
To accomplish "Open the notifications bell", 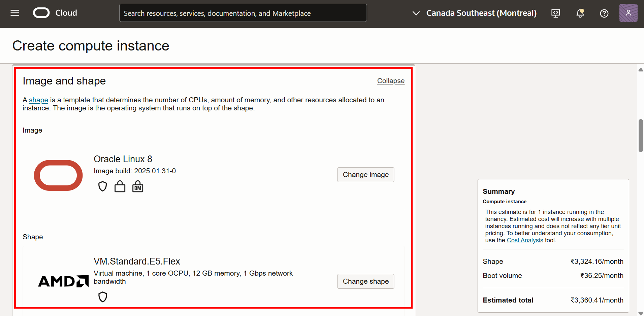I will [580, 13].
